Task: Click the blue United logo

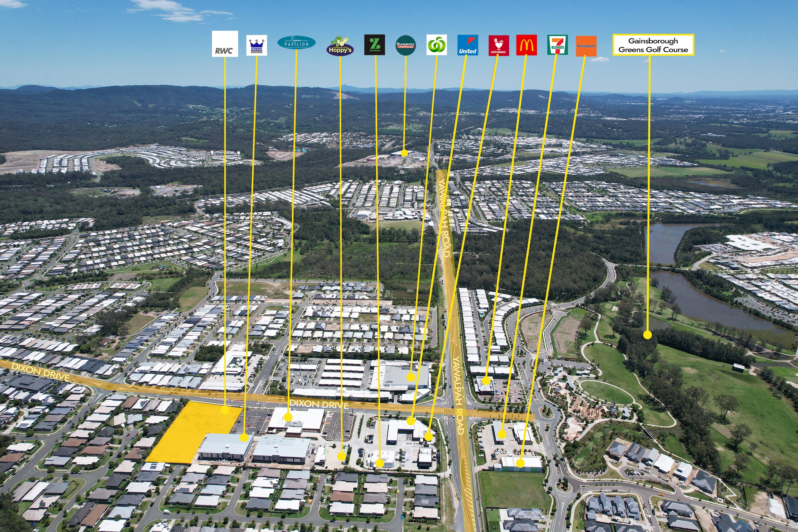Action: pos(468,45)
